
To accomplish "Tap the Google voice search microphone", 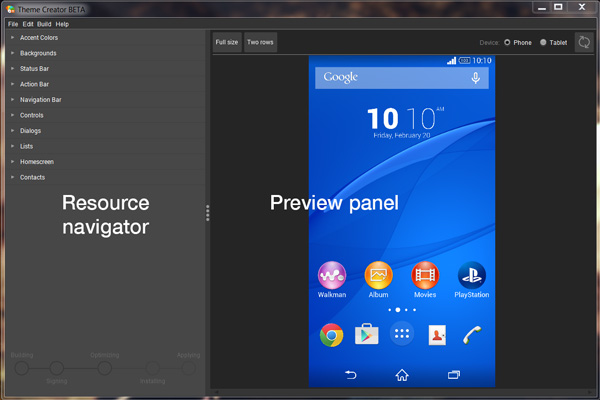I will point(476,78).
